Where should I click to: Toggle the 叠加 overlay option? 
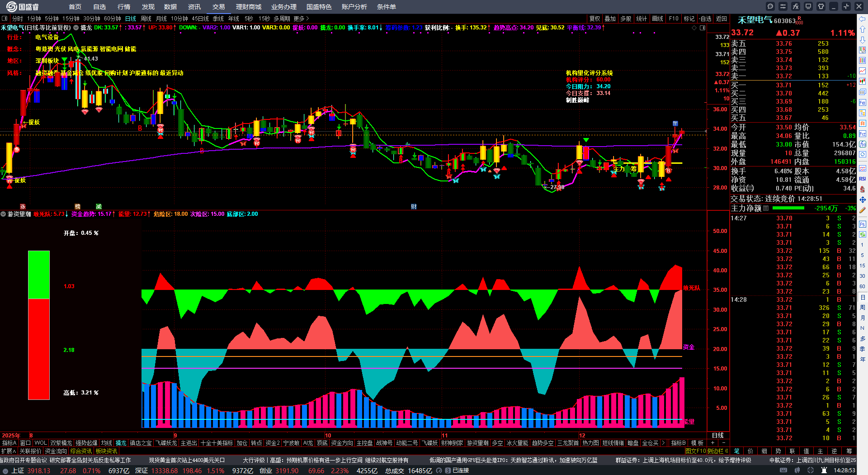(x=610, y=19)
